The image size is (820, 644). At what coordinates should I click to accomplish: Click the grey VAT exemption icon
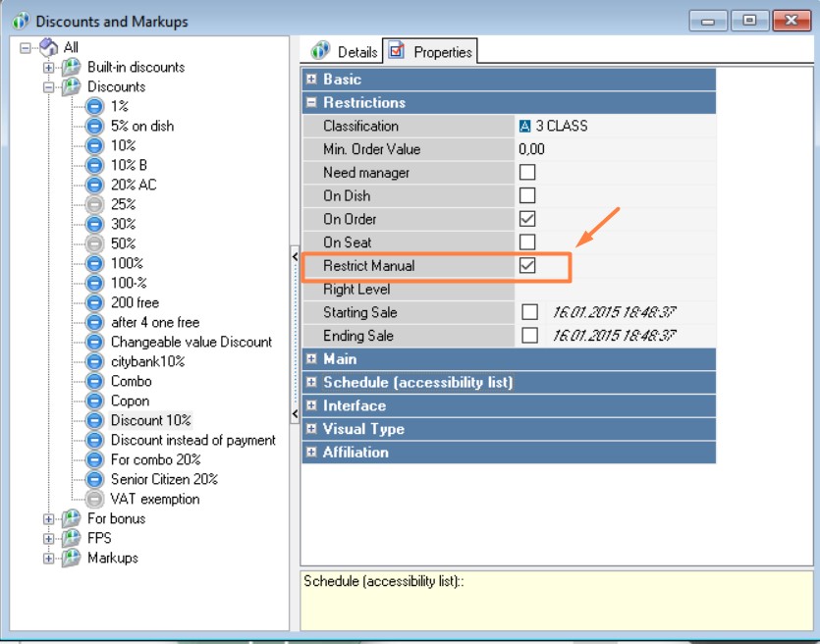click(x=94, y=499)
